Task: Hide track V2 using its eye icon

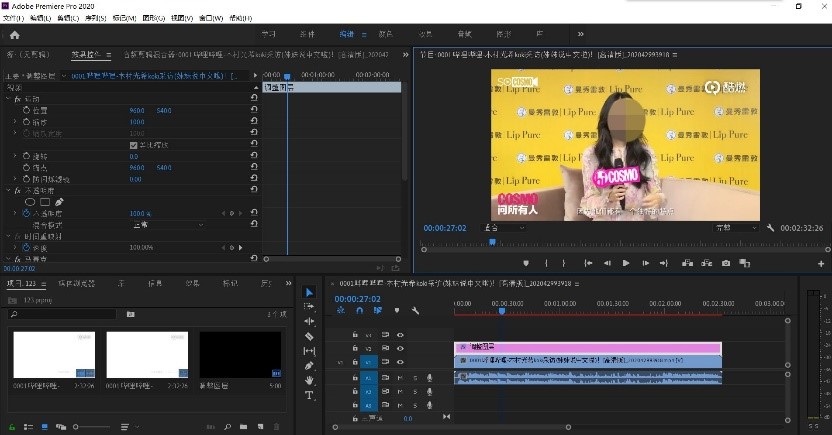Action: pyautogui.click(x=400, y=348)
